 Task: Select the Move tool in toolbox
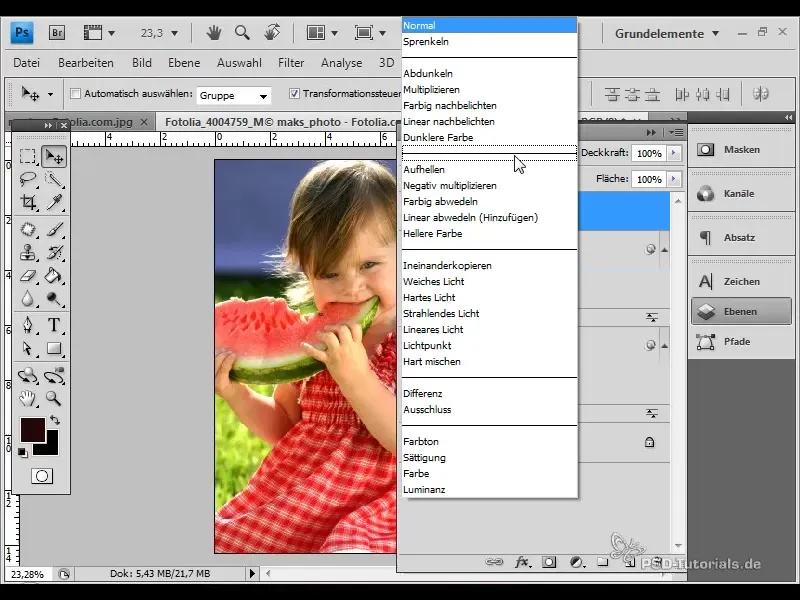click(54, 156)
